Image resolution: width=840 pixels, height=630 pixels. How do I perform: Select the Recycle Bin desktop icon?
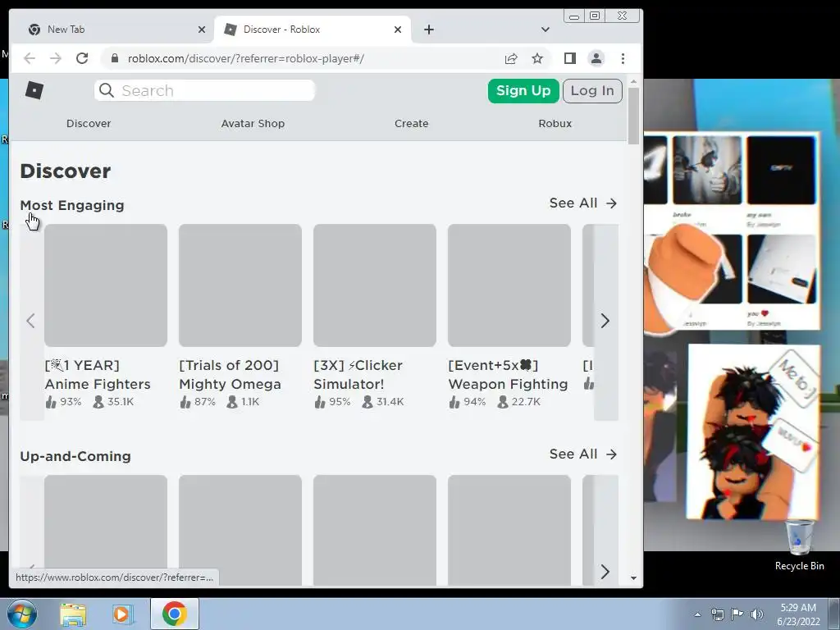pyautogui.click(x=799, y=546)
